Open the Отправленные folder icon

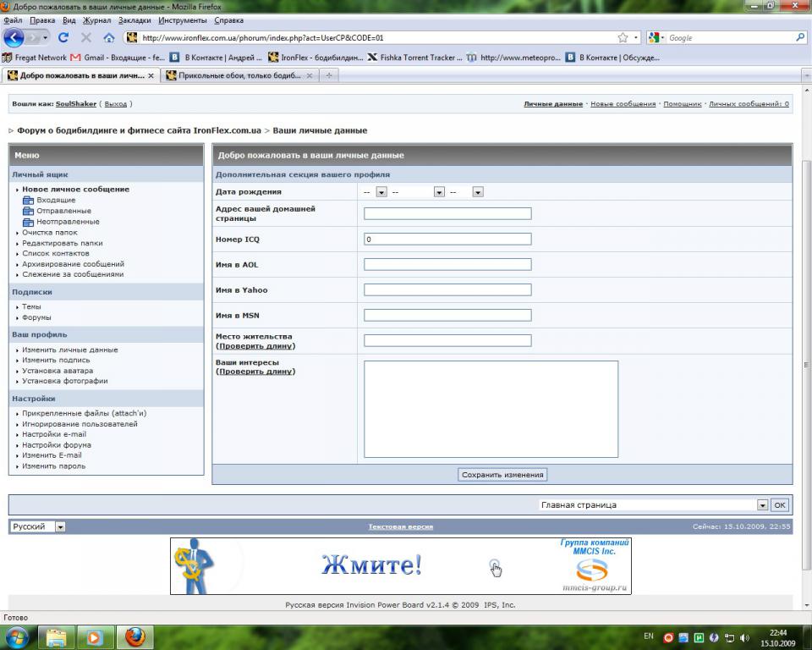29,211
